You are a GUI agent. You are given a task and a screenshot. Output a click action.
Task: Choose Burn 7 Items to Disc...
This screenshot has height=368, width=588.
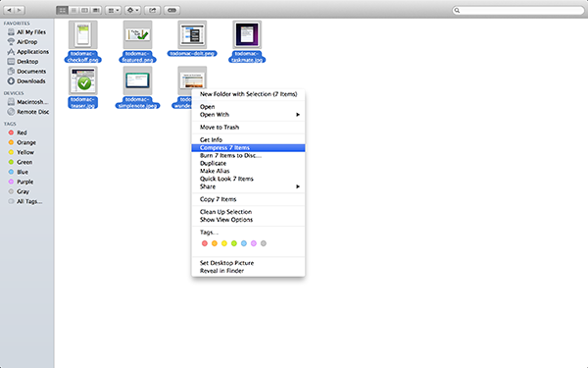coord(248,155)
